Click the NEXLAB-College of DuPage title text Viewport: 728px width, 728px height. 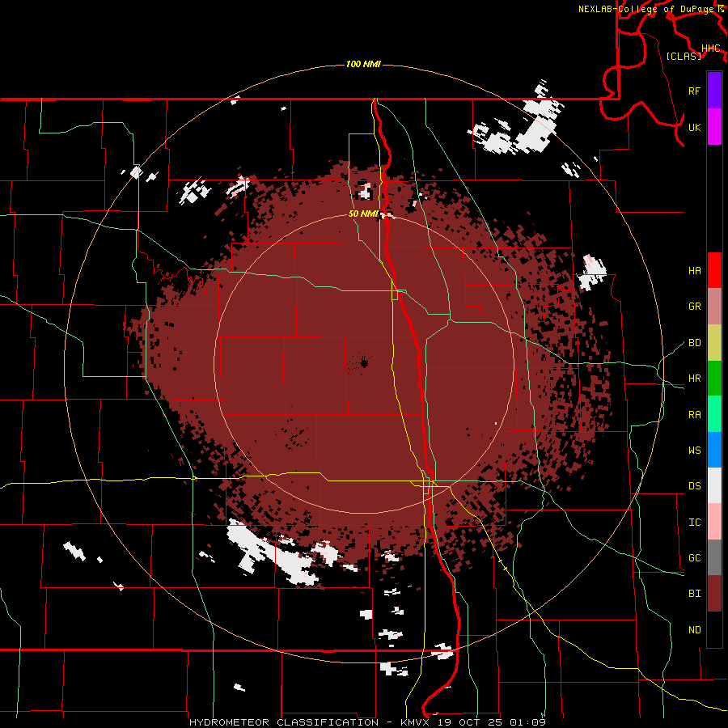pyautogui.click(x=647, y=9)
